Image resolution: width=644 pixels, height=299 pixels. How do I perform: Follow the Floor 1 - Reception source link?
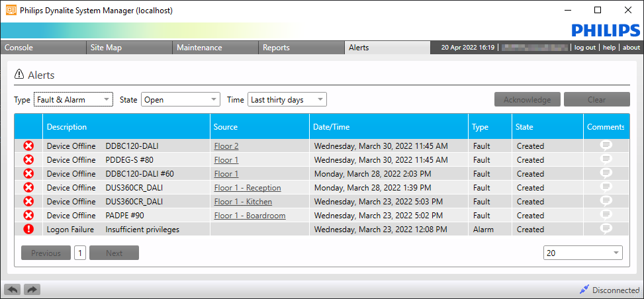coord(248,188)
